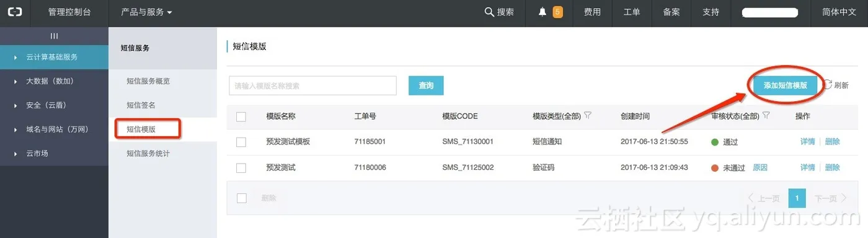Image resolution: width=868 pixels, height=238 pixels.
Task: Check the box for 预发测试 row
Action: 241,168
